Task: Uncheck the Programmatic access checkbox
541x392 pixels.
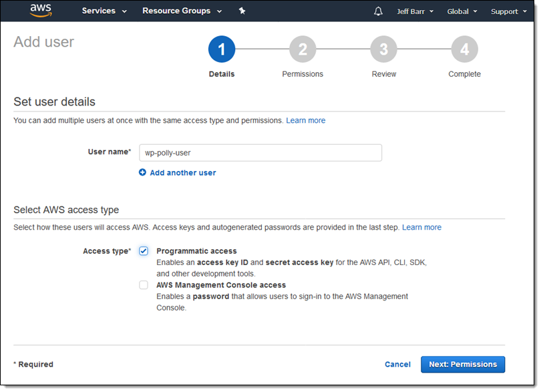Action: (x=144, y=251)
